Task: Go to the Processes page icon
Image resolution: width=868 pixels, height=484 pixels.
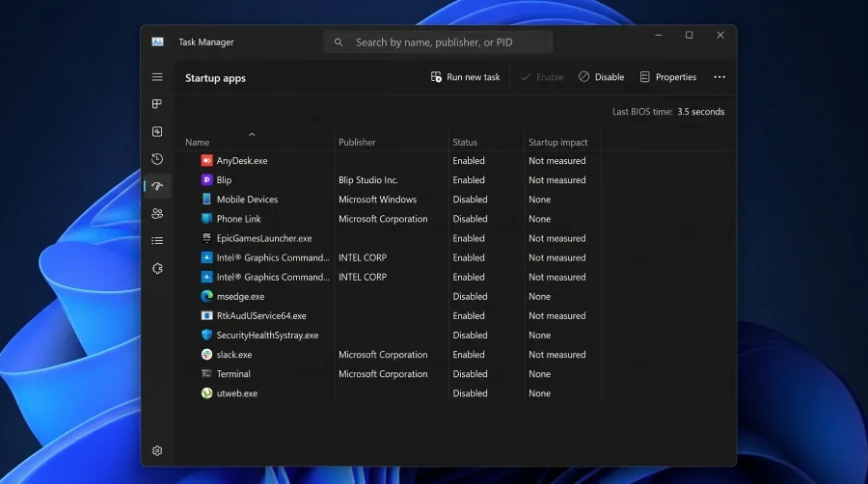Action: [157, 104]
